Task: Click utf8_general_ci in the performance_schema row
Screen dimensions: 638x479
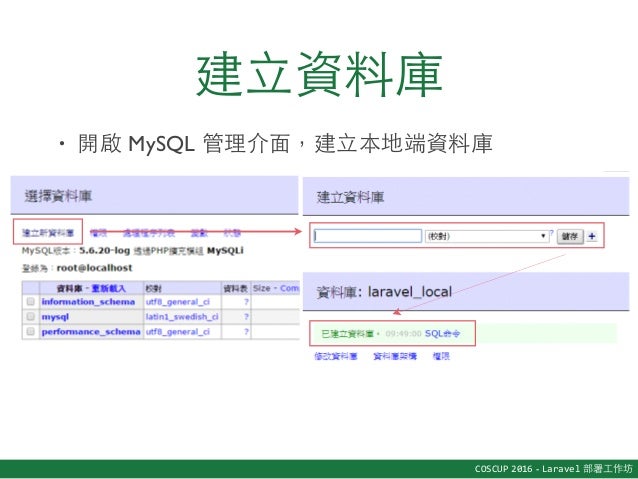Action: 178,332
